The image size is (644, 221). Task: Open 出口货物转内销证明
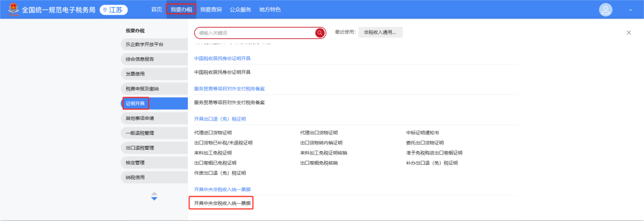point(321,143)
